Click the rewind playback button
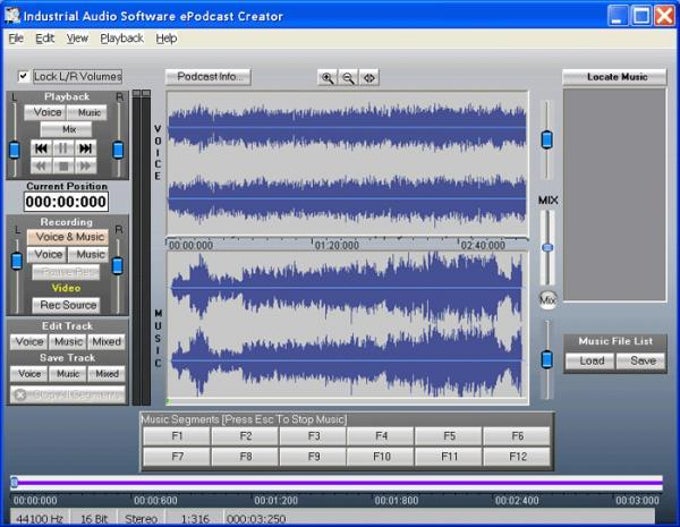680x527 pixels. tap(41, 166)
